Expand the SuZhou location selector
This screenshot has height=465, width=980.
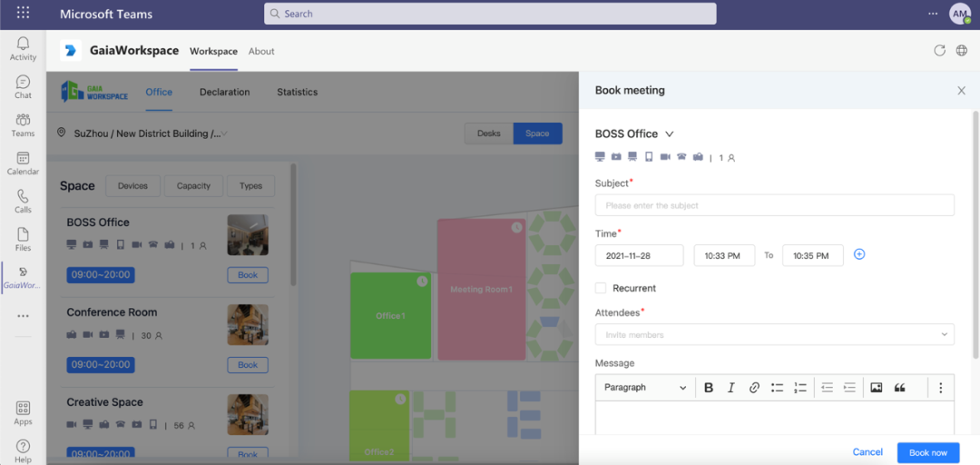point(150,134)
